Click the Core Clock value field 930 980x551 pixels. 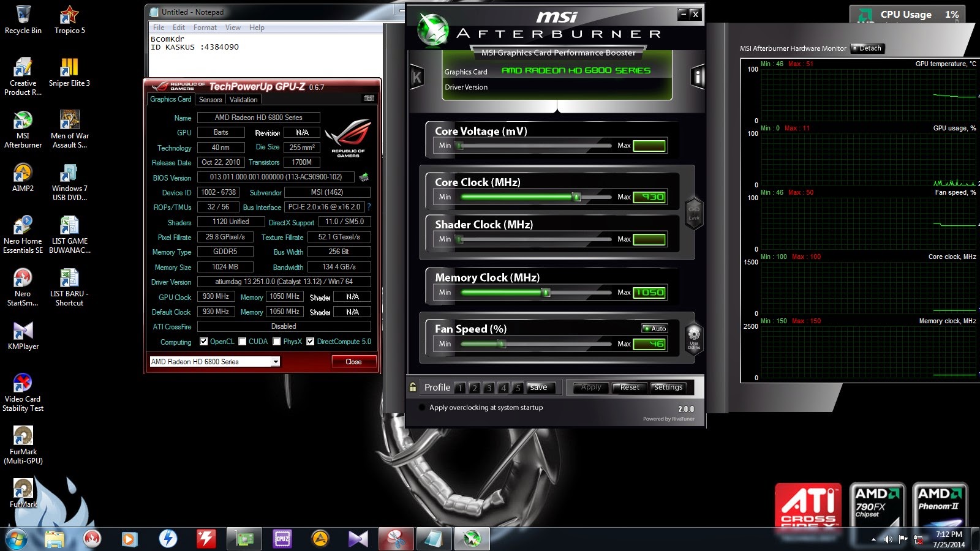(649, 197)
